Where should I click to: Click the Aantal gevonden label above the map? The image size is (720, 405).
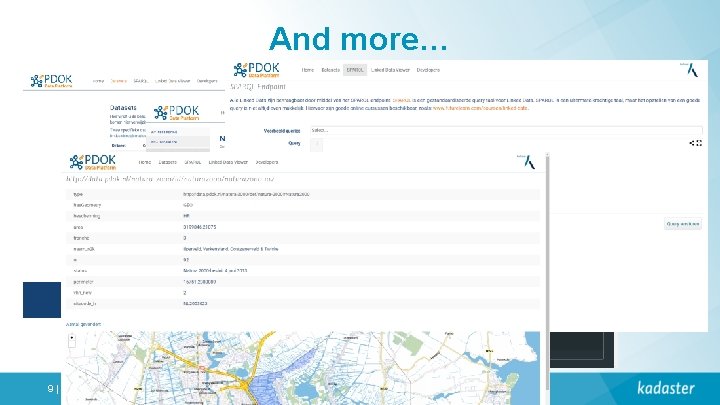coord(83,324)
